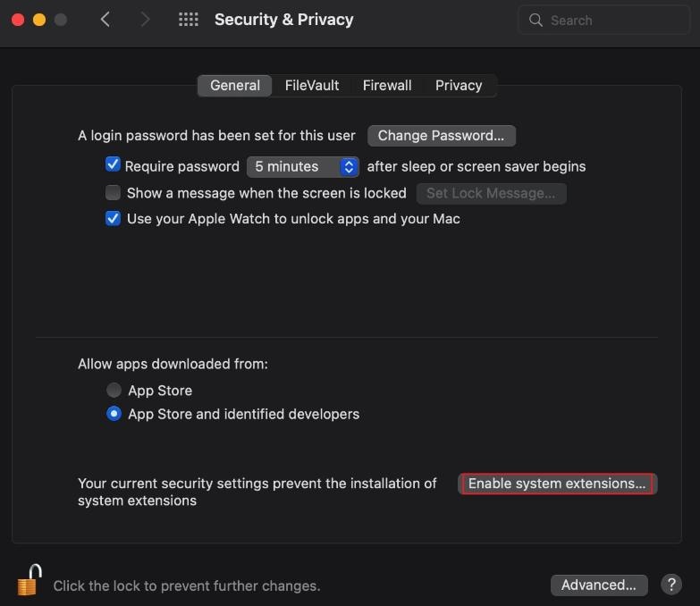700x606 pixels.
Task: Choose App Store and identified developers
Action: [114, 414]
